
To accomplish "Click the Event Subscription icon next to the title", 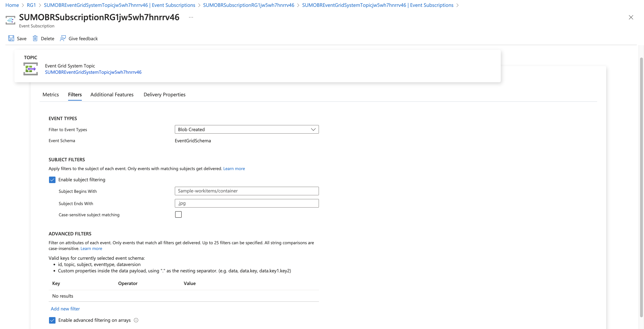I will (x=10, y=20).
